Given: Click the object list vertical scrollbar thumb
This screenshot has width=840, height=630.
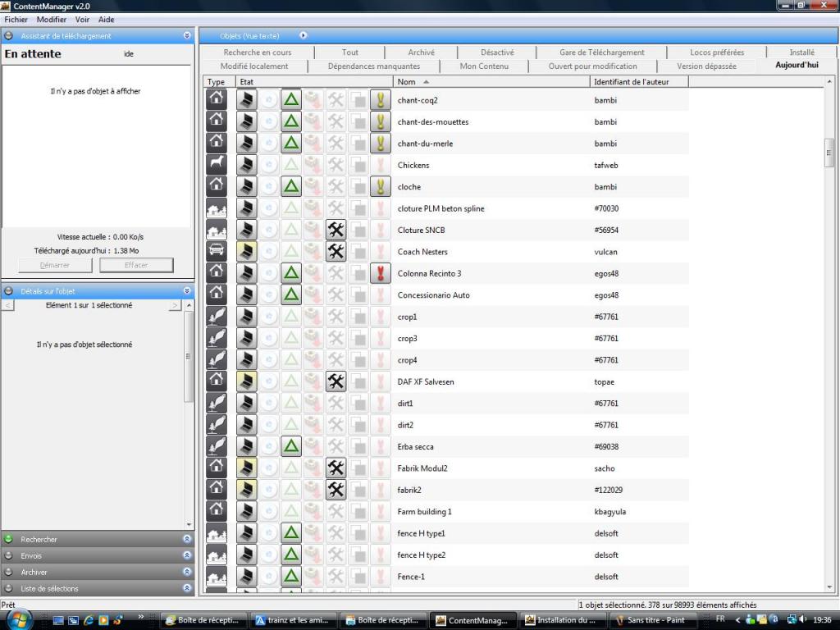Looking at the screenshot, I should [829, 153].
